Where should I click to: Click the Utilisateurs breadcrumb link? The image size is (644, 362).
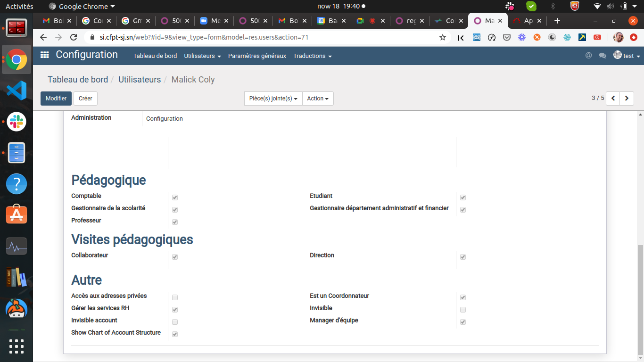tap(140, 80)
